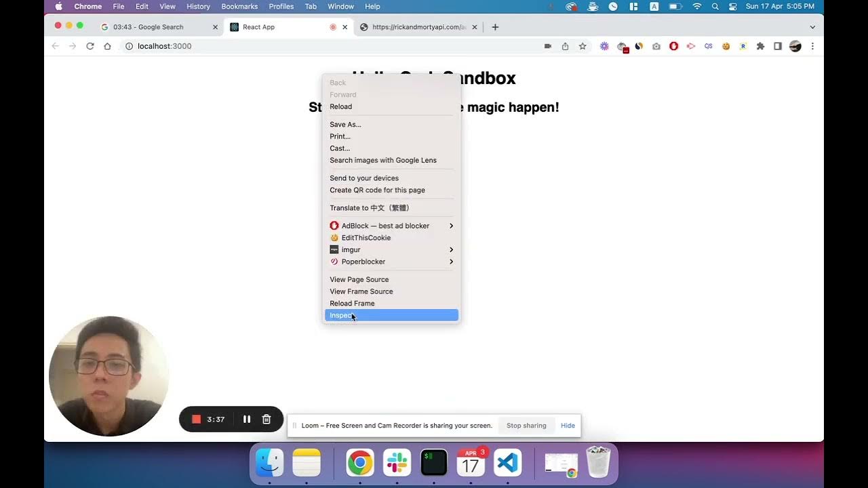Viewport: 868px width, 488px height.
Task: Click the purple flower Loom extension icon
Action: [x=604, y=46]
